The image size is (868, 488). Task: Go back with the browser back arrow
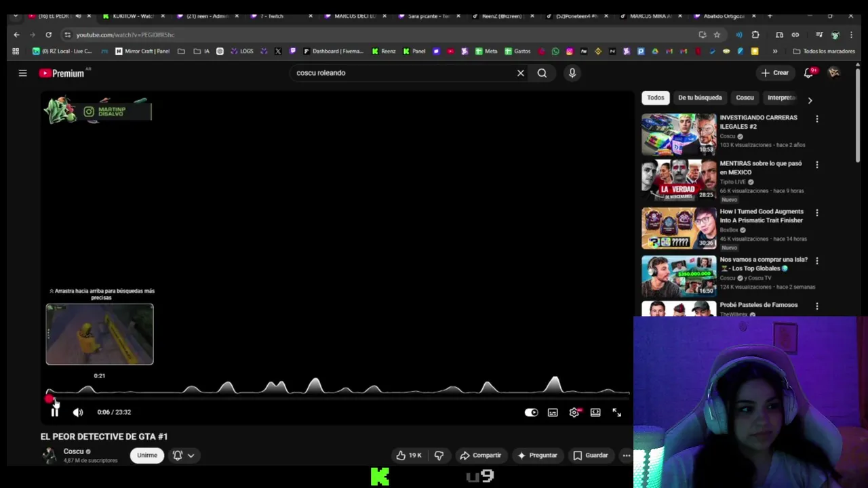coord(17,35)
